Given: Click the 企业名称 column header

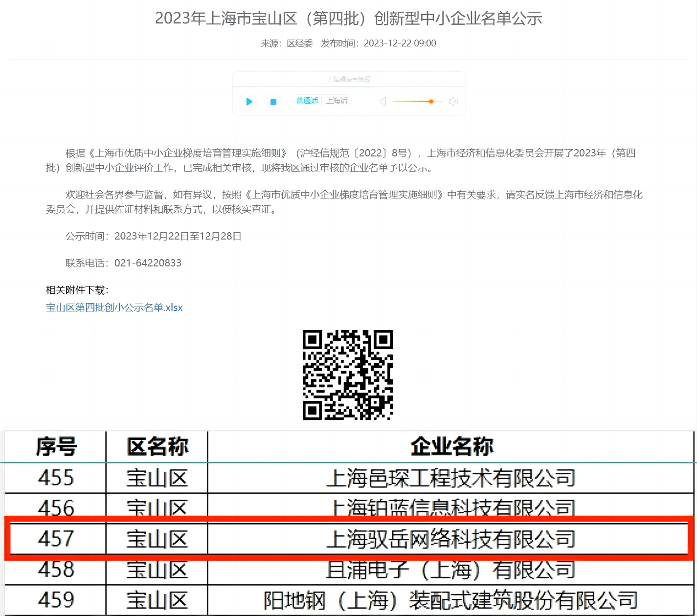Looking at the screenshot, I should point(451,446).
